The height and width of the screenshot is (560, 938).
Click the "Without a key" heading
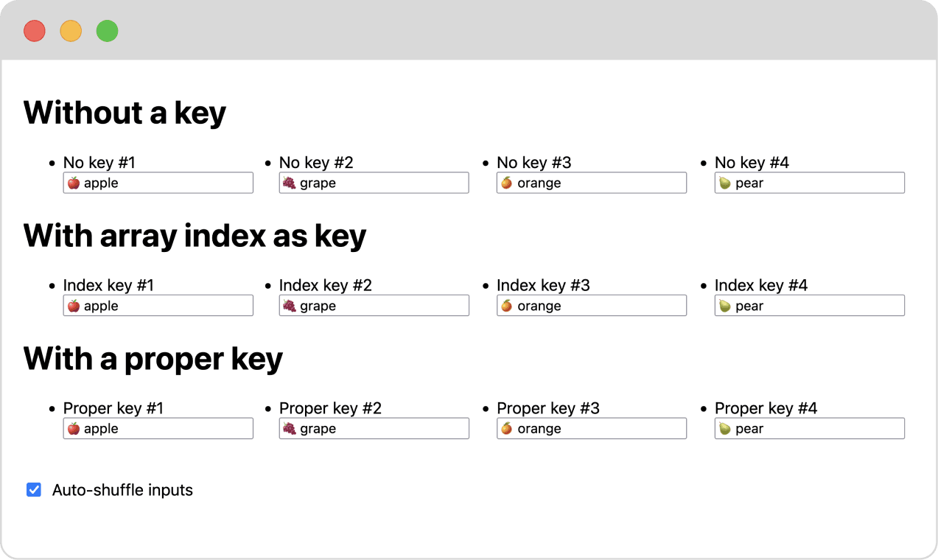point(125,113)
